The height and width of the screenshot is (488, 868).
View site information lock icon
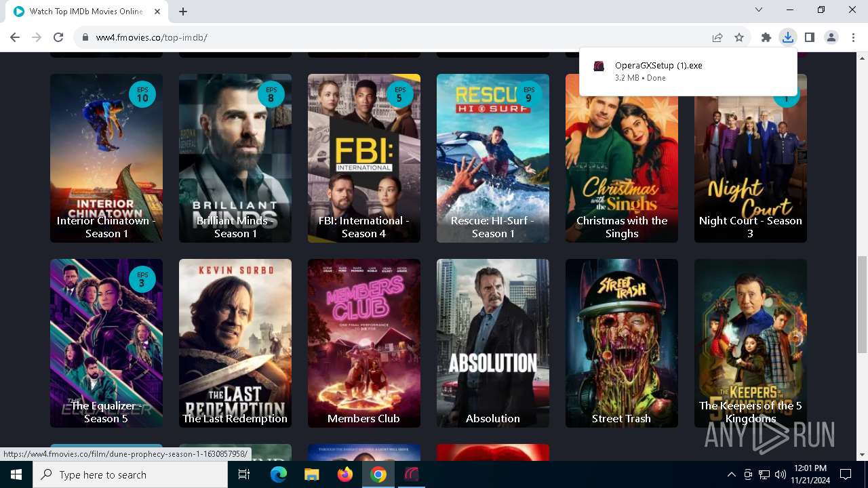coord(85,37)
